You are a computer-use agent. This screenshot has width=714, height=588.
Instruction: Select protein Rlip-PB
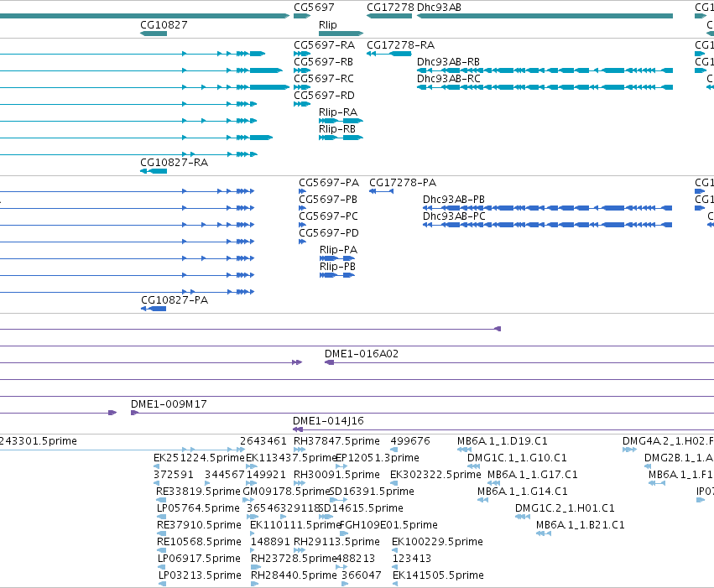337,267
